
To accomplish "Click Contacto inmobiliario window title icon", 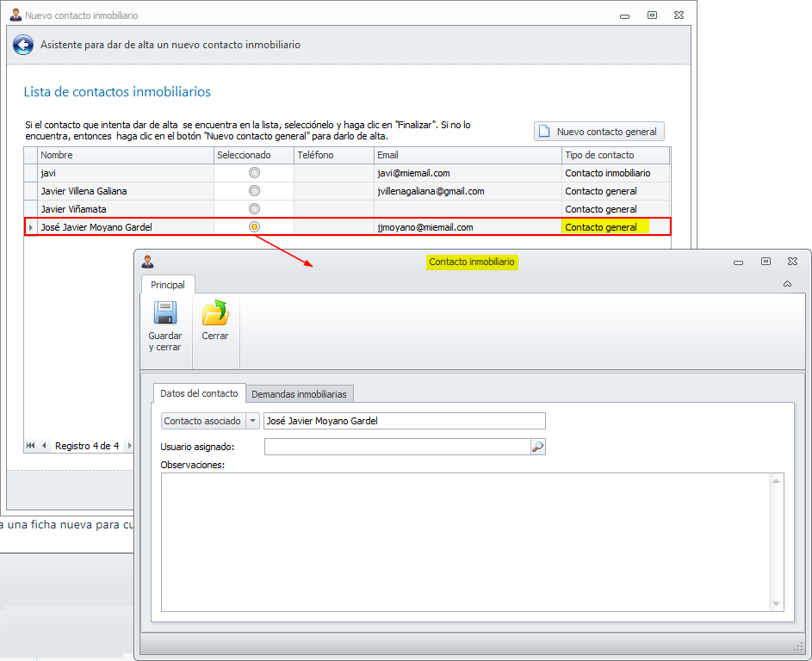I will (147, 262).
